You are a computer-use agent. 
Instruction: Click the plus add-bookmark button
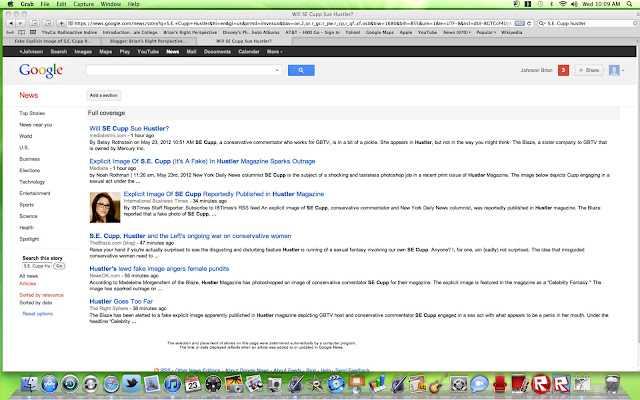click(61, 23)
